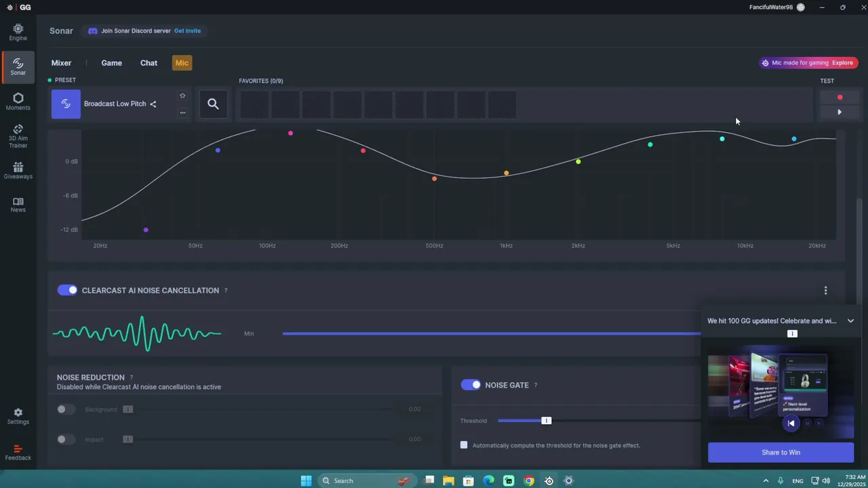Viewport: 868px width, 488px height.
Task: Select the Sonar sidebar icon
Action: [x=18, y=66]
